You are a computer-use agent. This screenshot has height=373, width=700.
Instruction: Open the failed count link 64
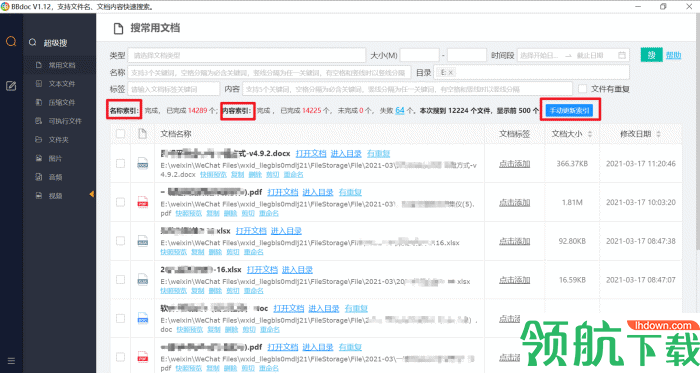tap(400, 110)
